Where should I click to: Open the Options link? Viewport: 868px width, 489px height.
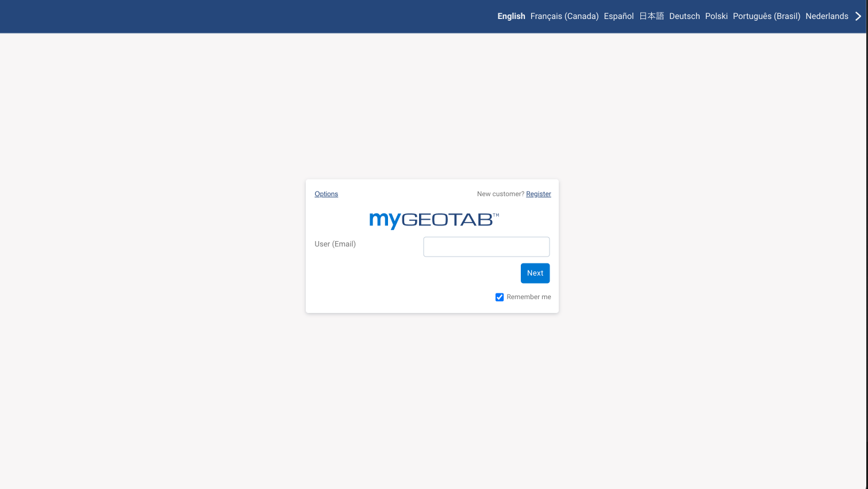(x=326, y=194)
